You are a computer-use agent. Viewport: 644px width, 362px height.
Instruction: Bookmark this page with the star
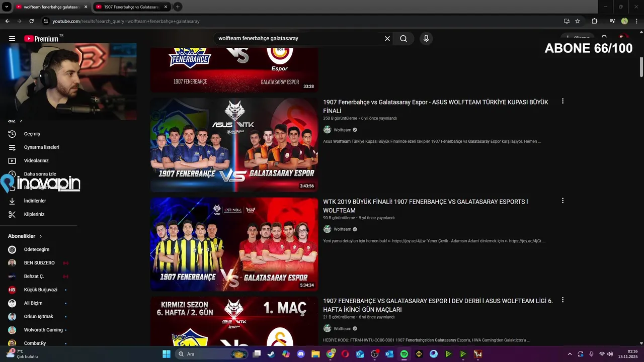tap(578, 21)
